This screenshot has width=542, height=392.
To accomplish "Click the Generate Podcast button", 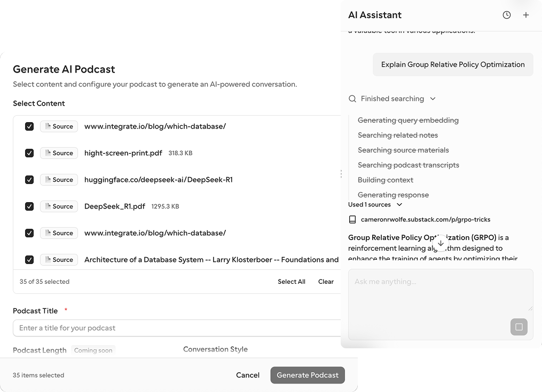I will (308, 375).
